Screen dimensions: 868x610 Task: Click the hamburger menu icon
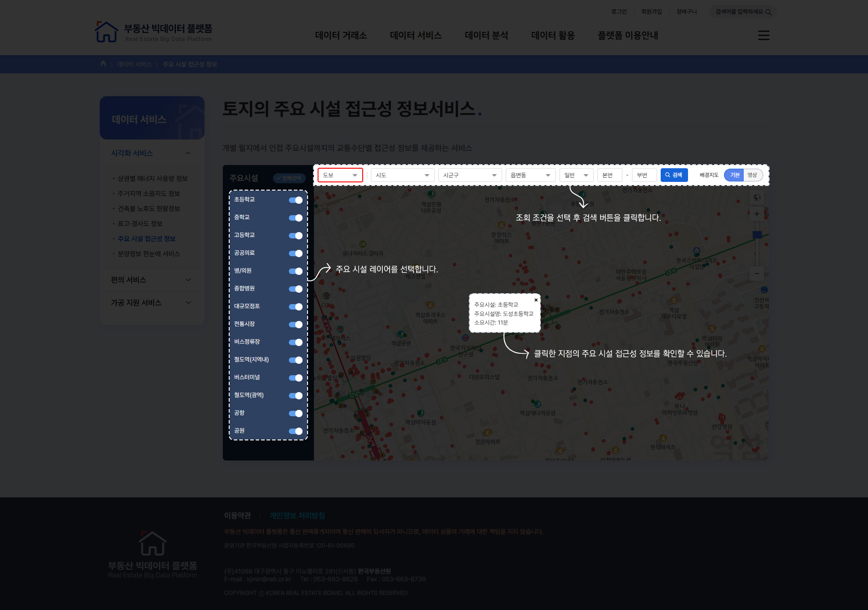point(764,35)
